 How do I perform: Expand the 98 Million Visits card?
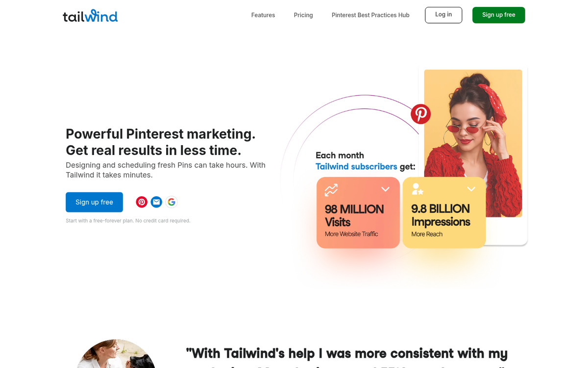click(x=385, y=188)
